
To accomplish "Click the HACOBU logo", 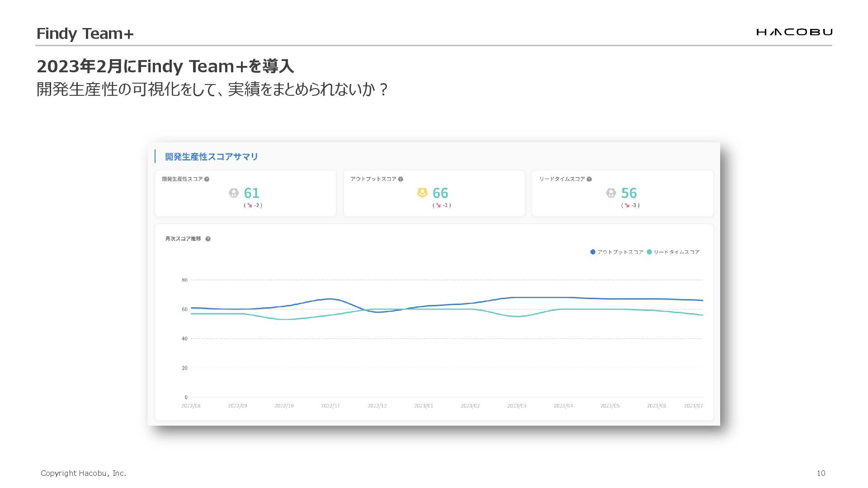I will [794, 32].
